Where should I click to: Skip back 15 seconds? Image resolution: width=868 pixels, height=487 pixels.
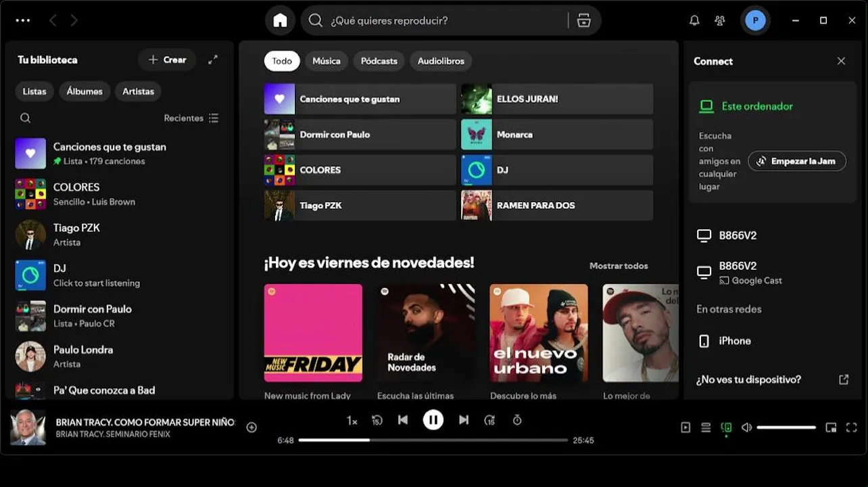(x=377, y=420)
